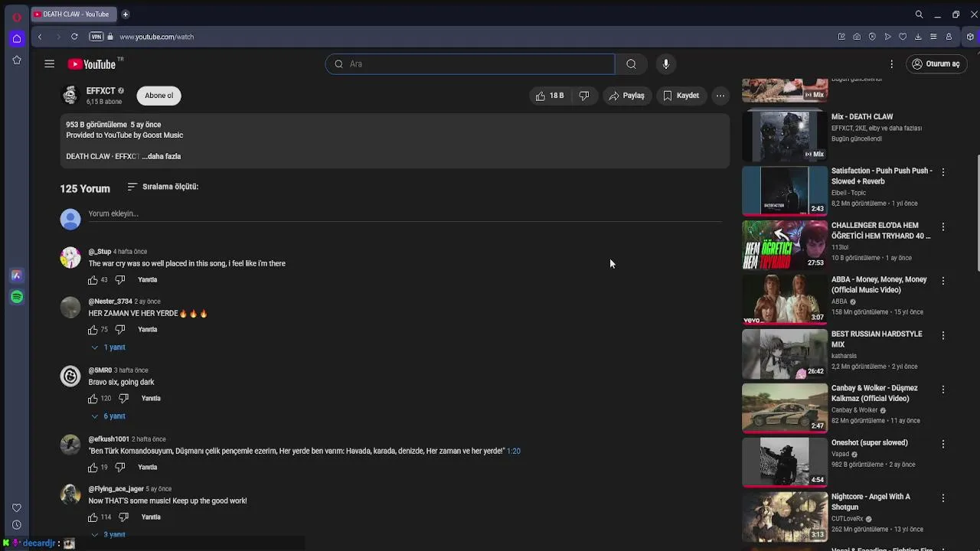980x551 pixels.
Task: Like the @Nester_3734 comment
Action: (x=93, y=330)
